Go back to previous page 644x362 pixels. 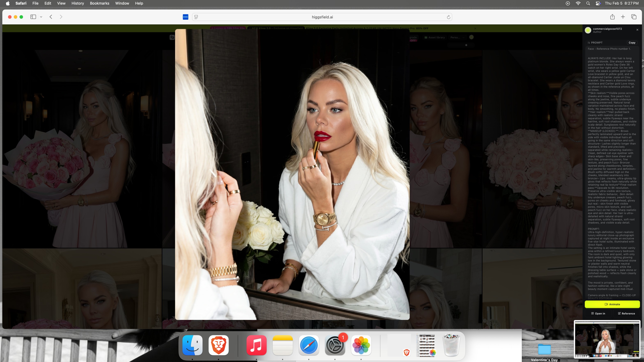click(51, 17)
